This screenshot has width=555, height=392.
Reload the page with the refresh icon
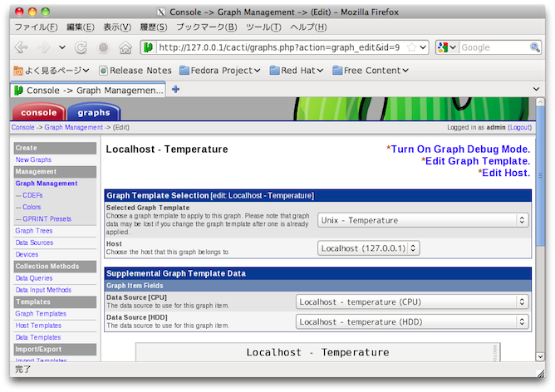tap(81, 48)
